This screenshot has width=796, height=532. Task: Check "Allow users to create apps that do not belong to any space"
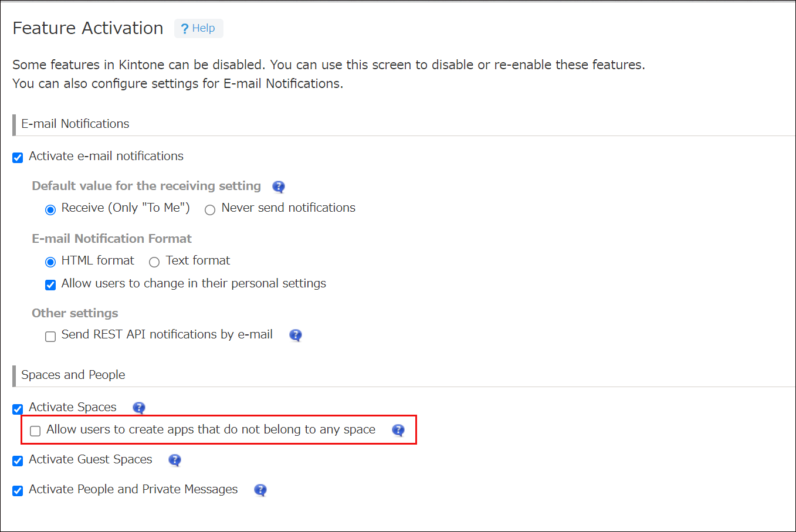tap(35, 431)
